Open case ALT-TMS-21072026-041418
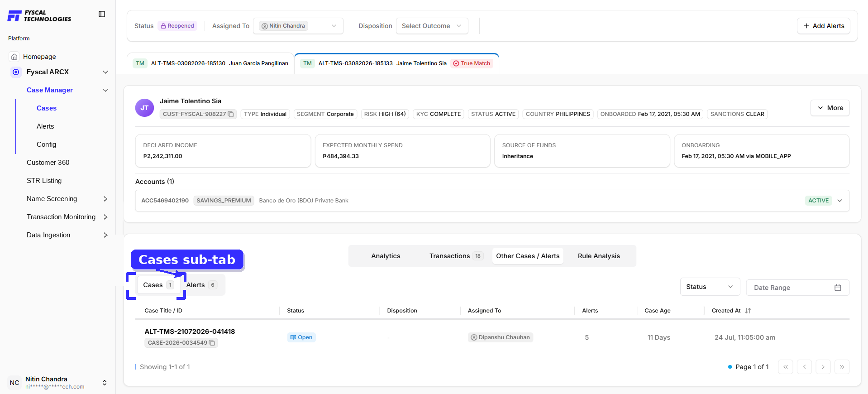The image size is (868, 394). 190,332
